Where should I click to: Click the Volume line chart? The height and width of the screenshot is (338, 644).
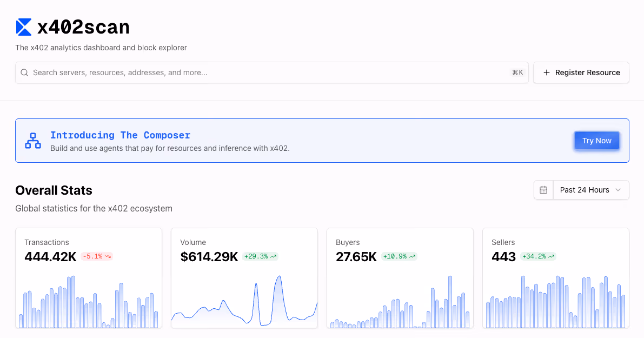244,303
